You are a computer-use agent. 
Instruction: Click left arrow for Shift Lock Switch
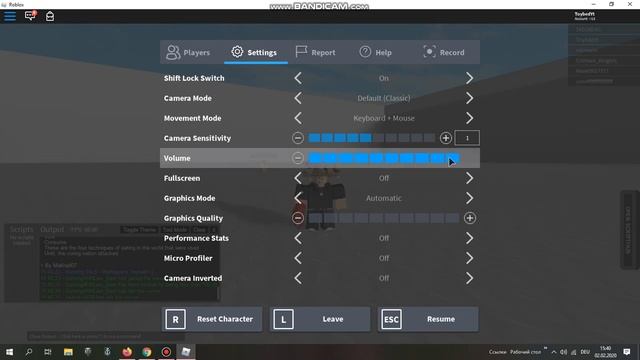click(298, 78)
